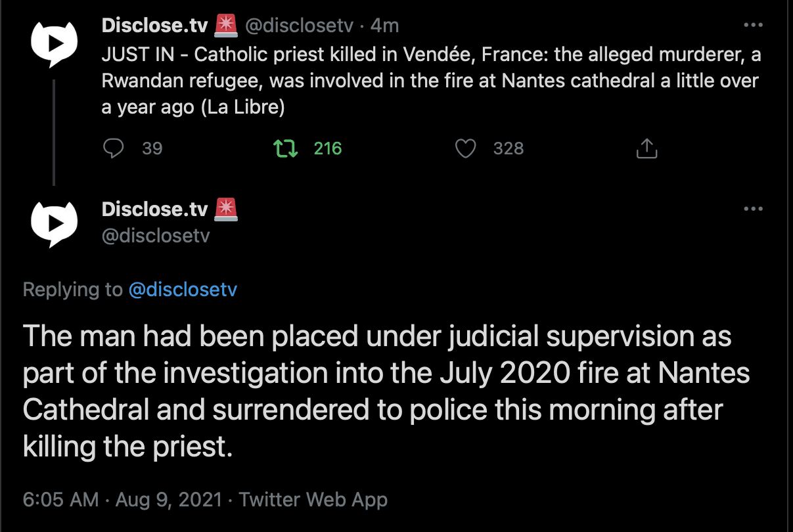This screenshot has height=532, width=793.
Task: Click the reply text about judicial supervision
Action: tap(386, 391)
